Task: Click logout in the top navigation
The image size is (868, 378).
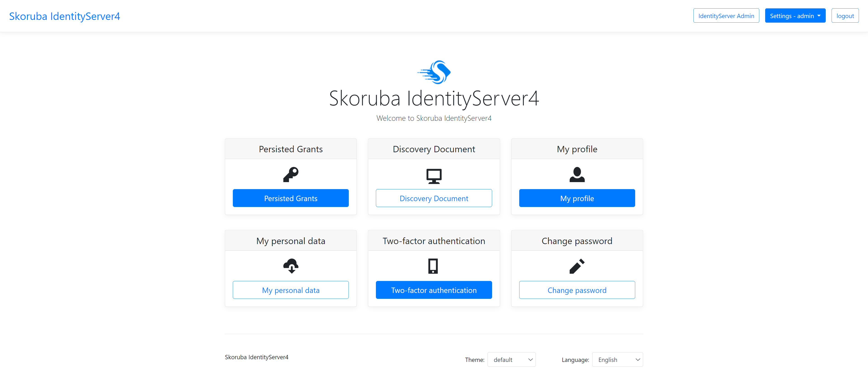Action: [x=845, y=16]
